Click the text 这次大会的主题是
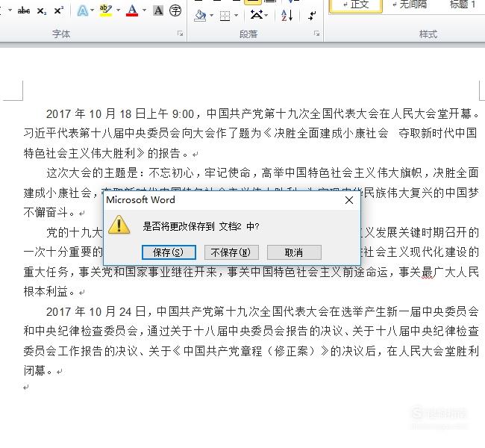485x448 pixels. coord(92,172)
